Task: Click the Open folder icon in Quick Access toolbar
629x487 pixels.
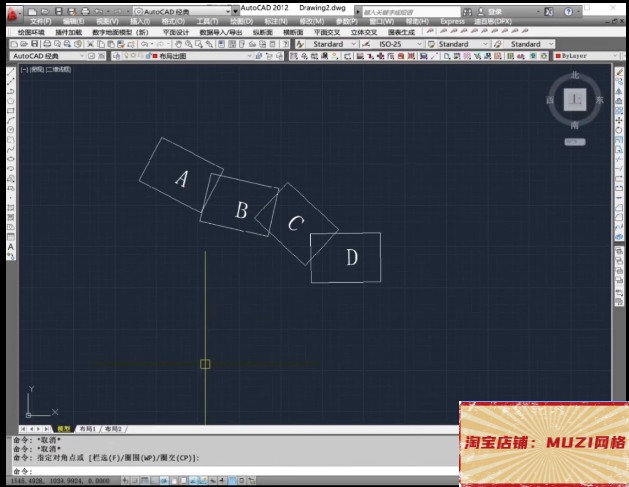Action: click(45, 12)
